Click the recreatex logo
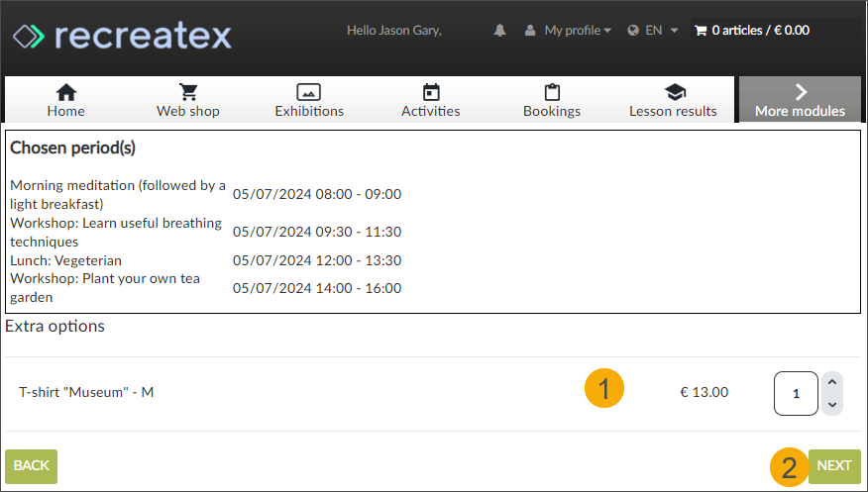Screen dimensions: 868x492 tap(122, 37)
